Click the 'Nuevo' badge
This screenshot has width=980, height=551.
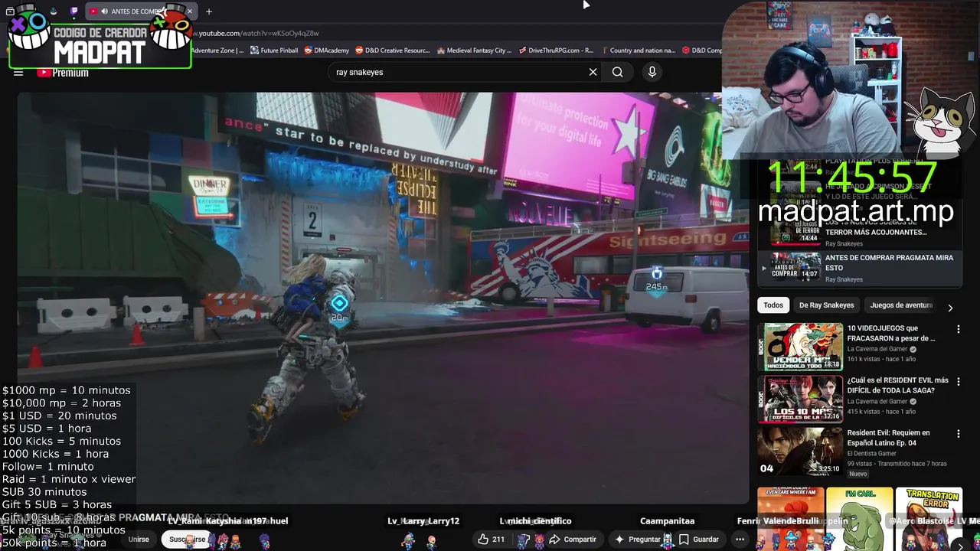(858, 474)
